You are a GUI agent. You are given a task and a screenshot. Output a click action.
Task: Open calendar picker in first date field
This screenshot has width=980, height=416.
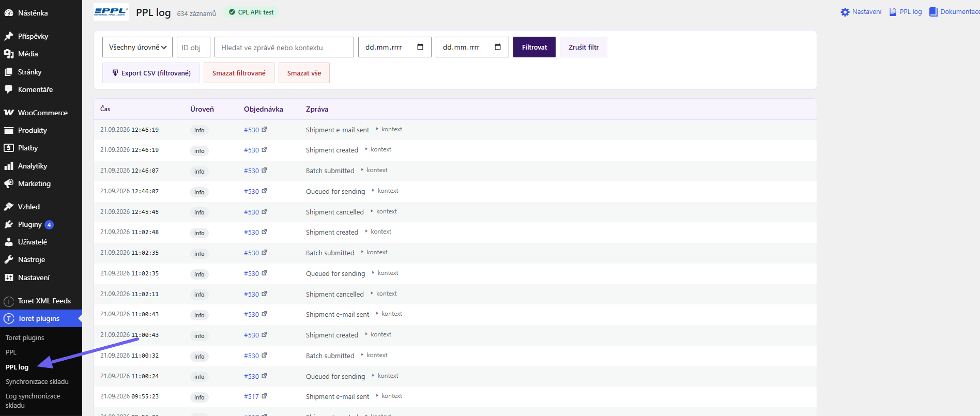(x=420, y=47)
